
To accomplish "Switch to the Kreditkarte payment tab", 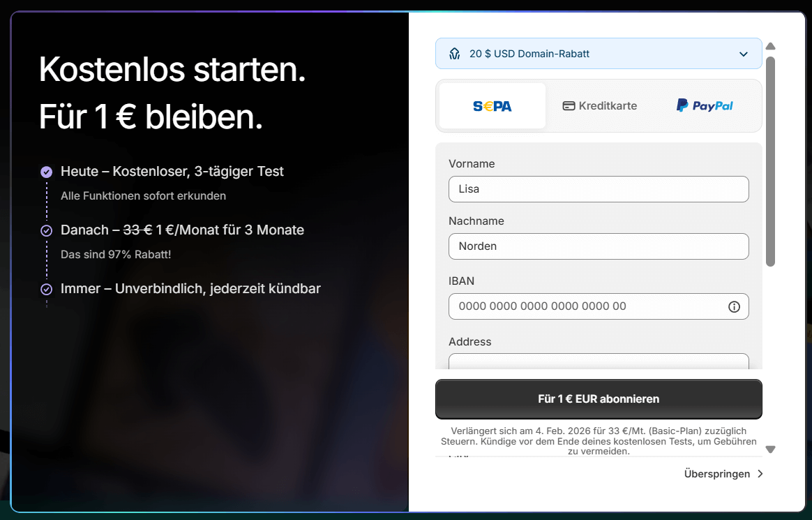I will (x=599, y=106).
